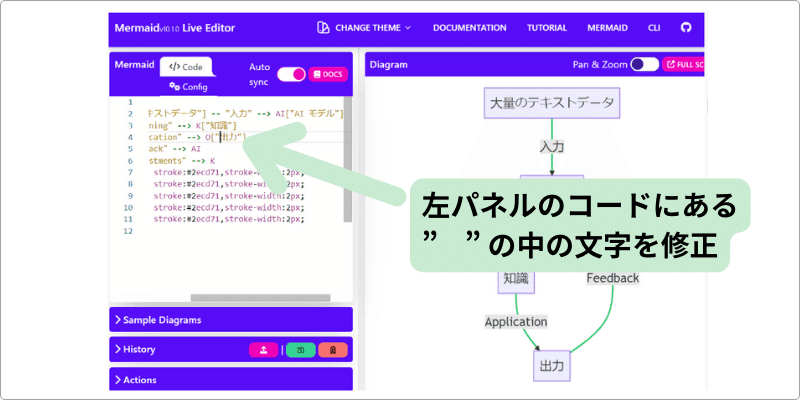The height and width of the screenshot is (400, 800).
Task: Click the Mermaid Live Editor logo title
Action: (174, 28)
